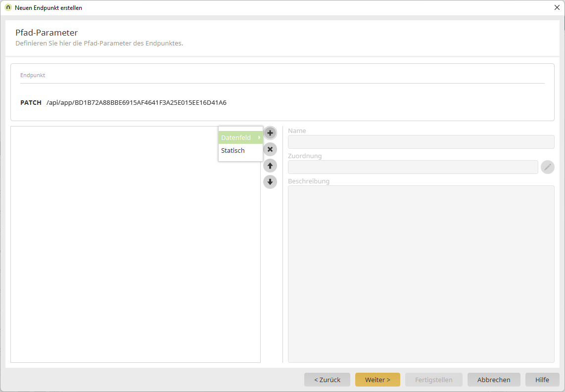Click the endpoint path /api/app/BD1B72A88... text
This screenshot has width=565, height=392.
[x=137, y=103]
